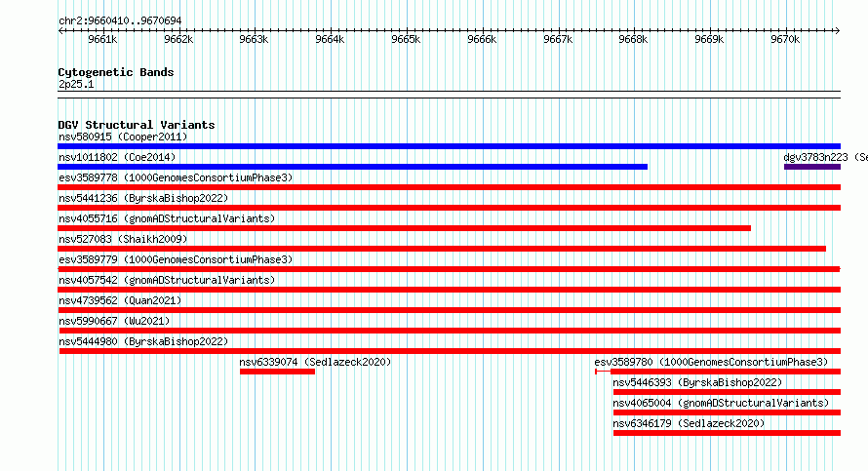Screen dimensions: 868x471
Task: Click the 2p25.1 cytogenetic band outline
Action: [x=449, y=95]
